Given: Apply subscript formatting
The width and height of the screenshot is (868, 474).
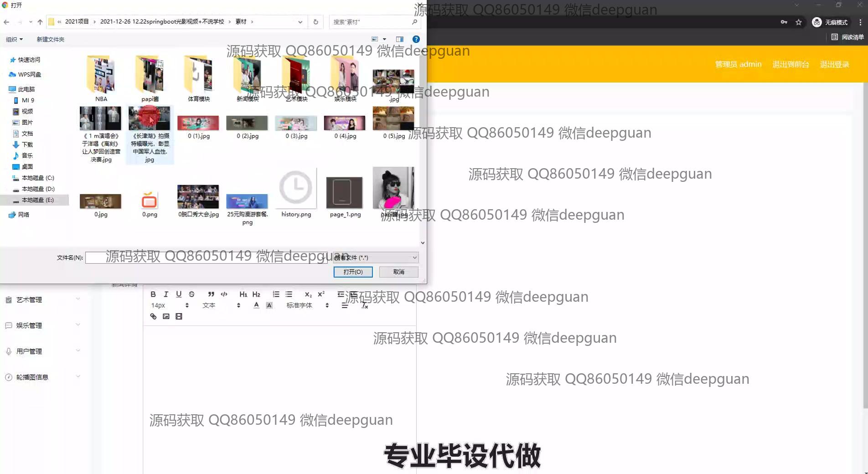Looking at the screenshot, I should click(x=308, y=294).
